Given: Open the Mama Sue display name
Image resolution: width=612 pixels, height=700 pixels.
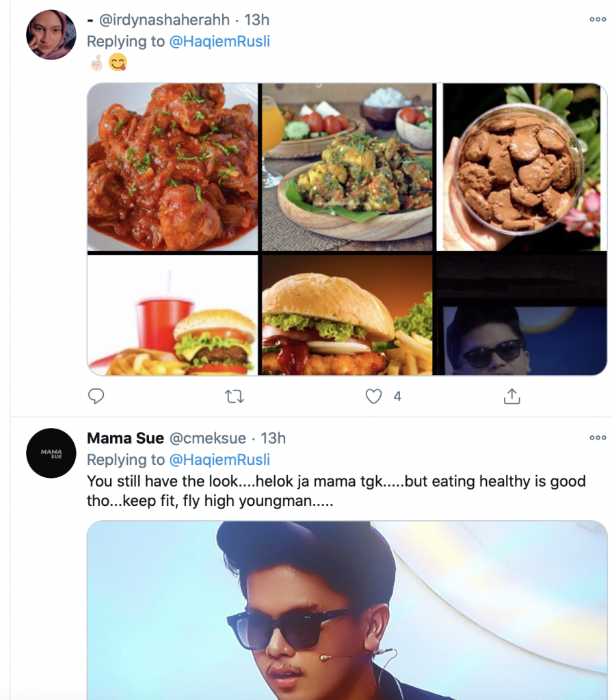Looking at the screenshot, I should [x=125, y=438].
